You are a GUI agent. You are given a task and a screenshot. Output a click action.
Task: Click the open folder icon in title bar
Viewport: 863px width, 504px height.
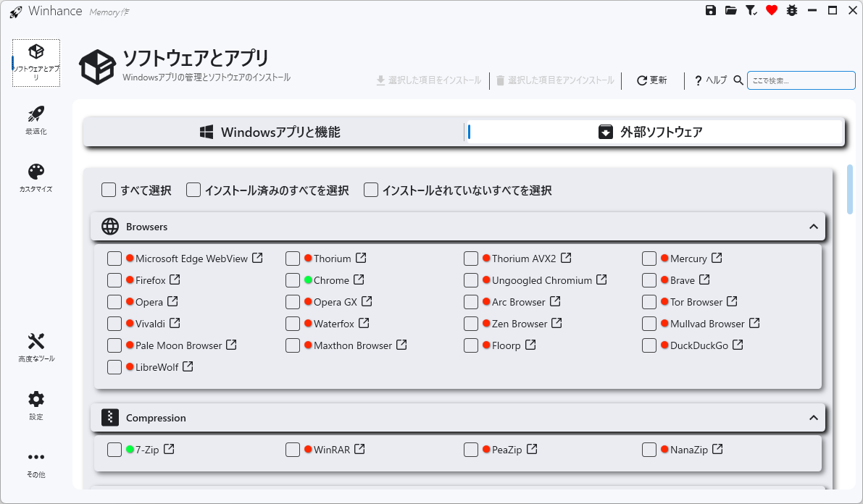(x=731, y=11)
